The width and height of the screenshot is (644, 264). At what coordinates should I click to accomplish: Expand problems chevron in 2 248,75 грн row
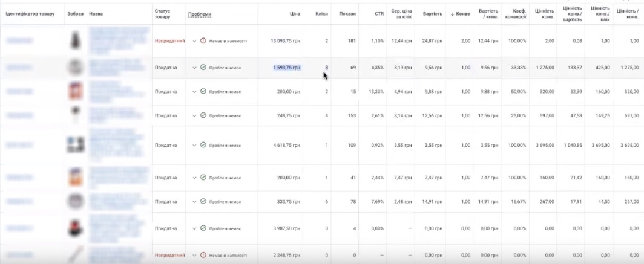(194, 255)
